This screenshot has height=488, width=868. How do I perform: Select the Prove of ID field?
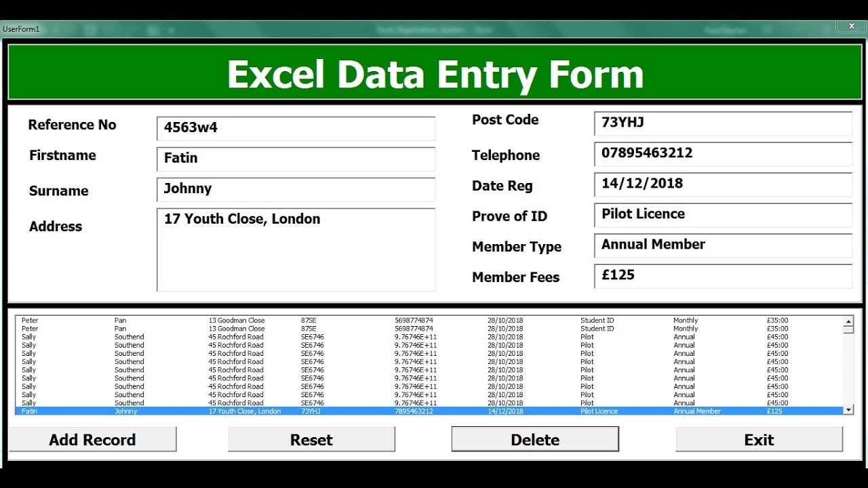(722, 215)
